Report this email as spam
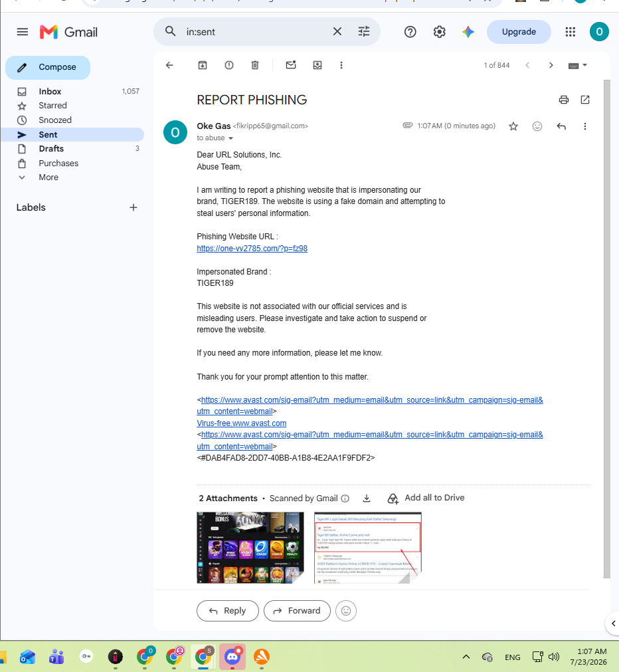619x672 pixels. [x=228, y=65]
